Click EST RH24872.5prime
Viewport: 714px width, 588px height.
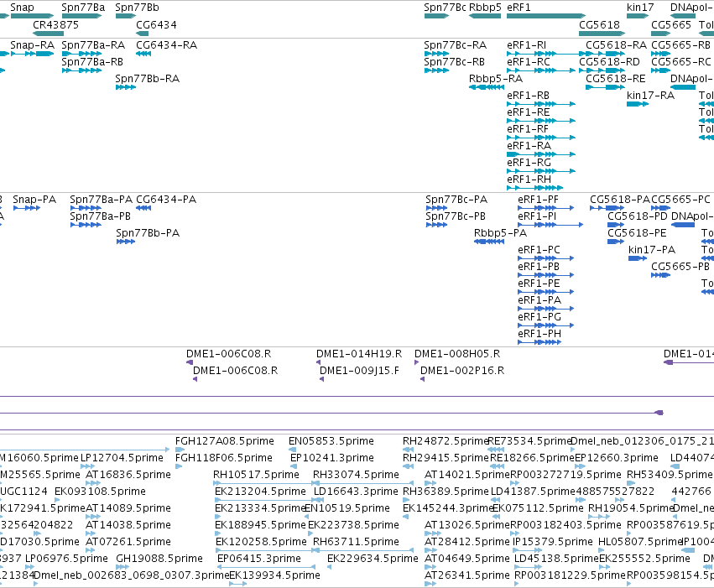click(x=408, y=450)
